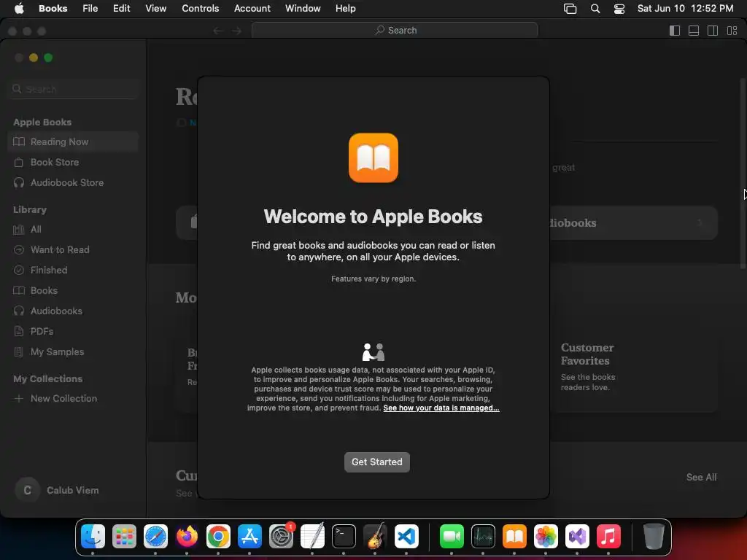This screenshot has width=747, height=560.
Task: Open Firefox from the Dock
Action: coord(187,537)
